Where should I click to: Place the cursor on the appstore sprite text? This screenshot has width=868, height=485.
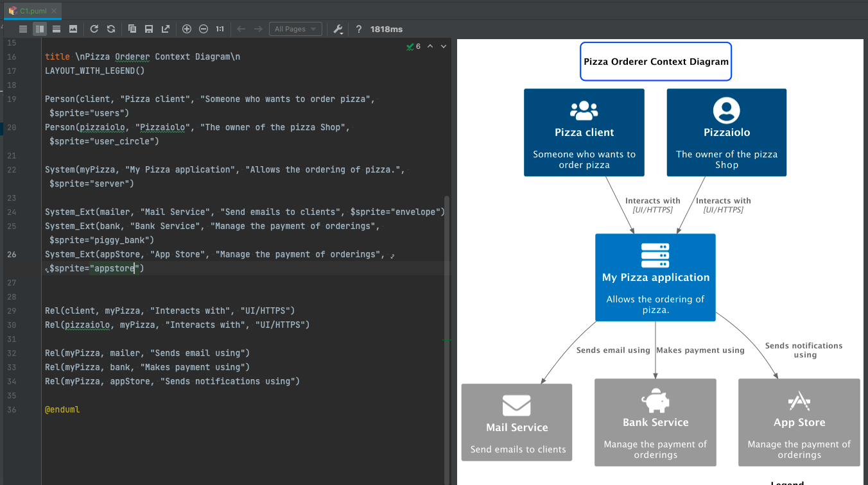click(x=112, y=268)
